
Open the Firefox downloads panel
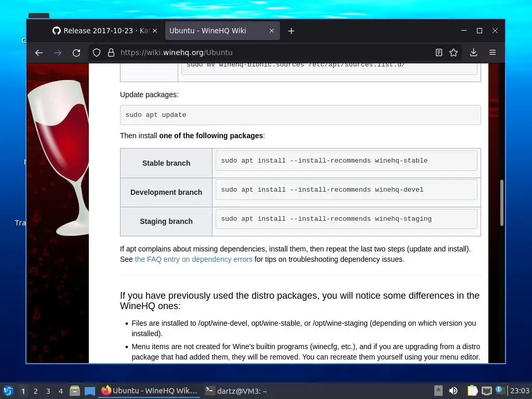click(474, 52)
